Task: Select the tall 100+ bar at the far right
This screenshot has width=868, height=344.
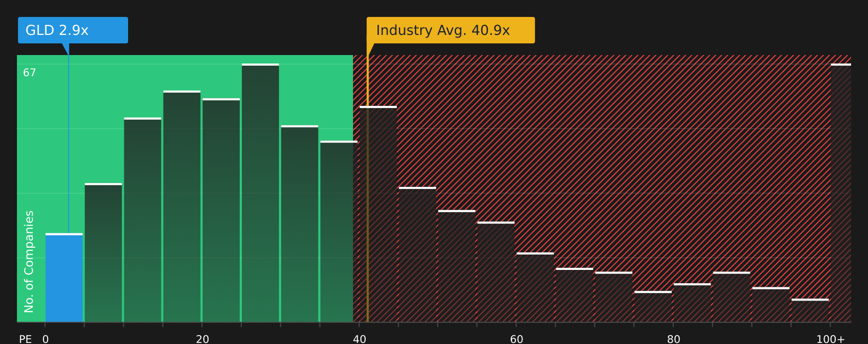Action: click(x=841, y=193)
